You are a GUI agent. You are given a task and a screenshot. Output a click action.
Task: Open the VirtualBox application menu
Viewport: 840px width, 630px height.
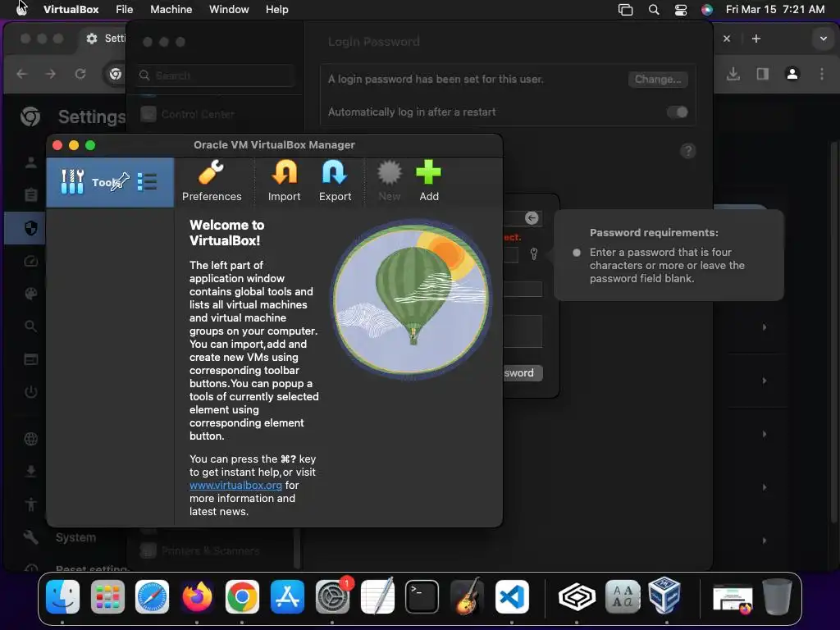coord(71,9)
